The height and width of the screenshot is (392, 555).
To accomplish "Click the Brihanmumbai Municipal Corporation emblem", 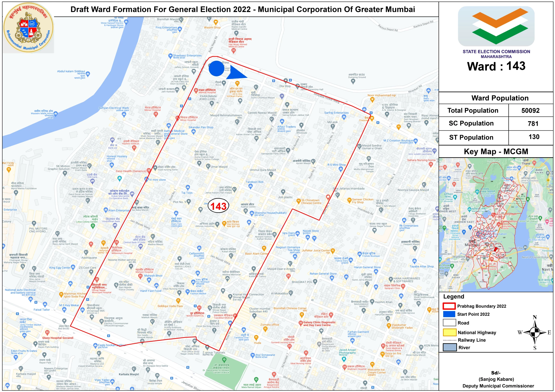I will tap(28, 28).
